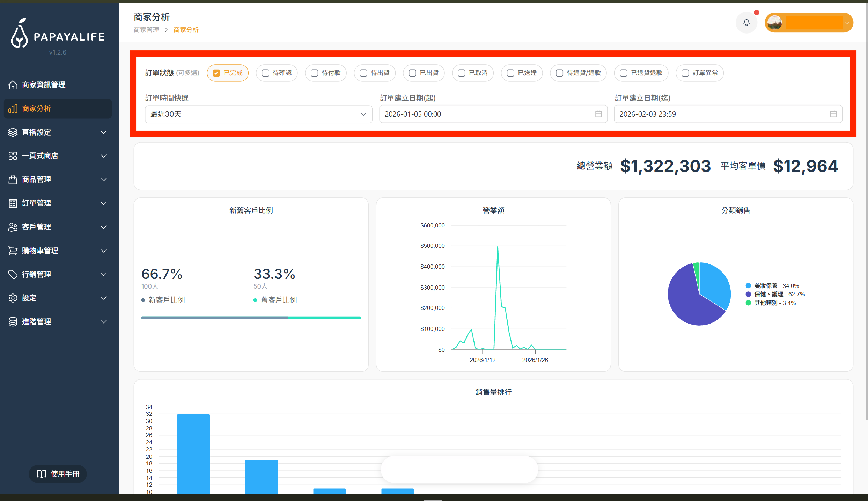Click the shopping cart icon for 購物車管理
Screen dimensions: 868x501
click(13, 250)
